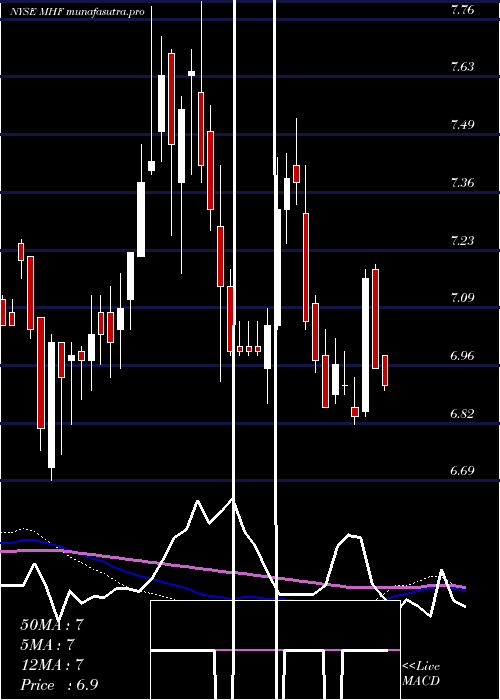The height and width of the screenshot is (700, 500).
Task: Click the 7.36 price axis label
Action: (463, 183)
